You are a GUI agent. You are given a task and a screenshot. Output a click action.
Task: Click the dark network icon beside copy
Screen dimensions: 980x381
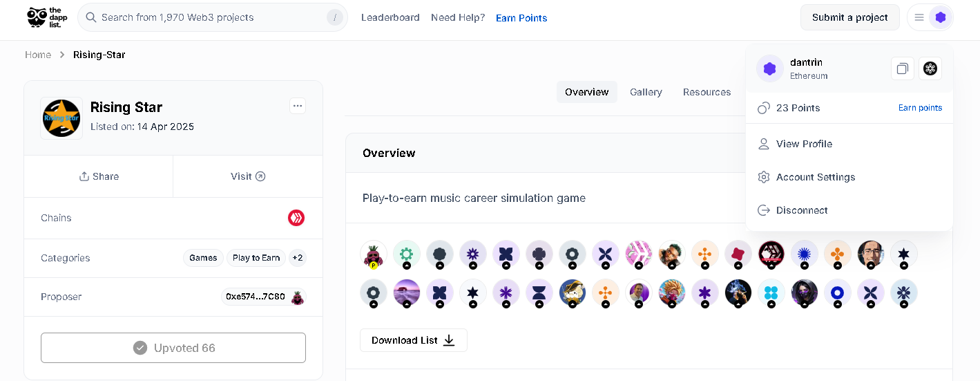pyautogui.click(x=930, y=68)
